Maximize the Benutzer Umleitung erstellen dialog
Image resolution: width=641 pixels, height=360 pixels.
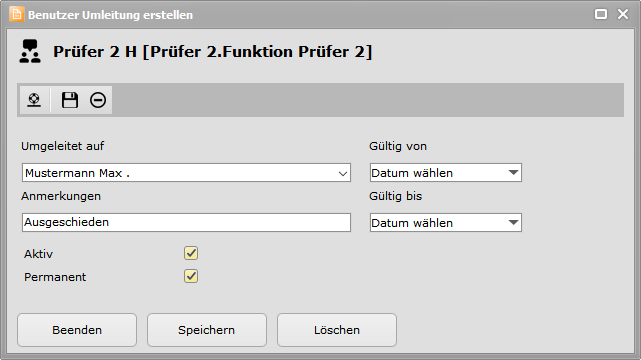pyautogui.click(x=601, y=14)
